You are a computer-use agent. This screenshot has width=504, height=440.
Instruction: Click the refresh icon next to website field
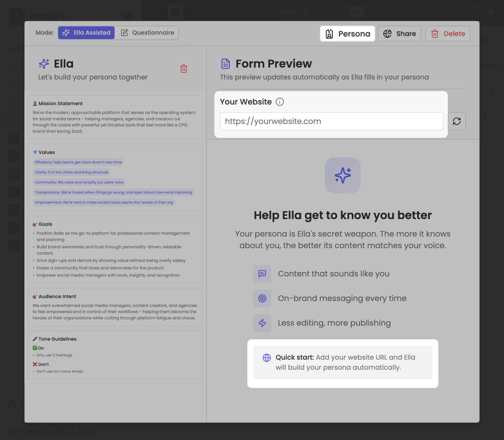click(x=457, y=121)
